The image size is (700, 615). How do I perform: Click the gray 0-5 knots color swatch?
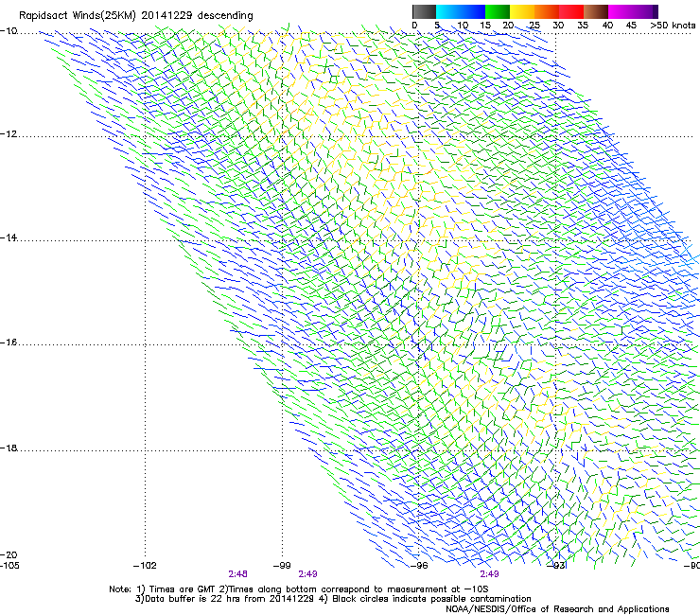click(x=424, y=11)
